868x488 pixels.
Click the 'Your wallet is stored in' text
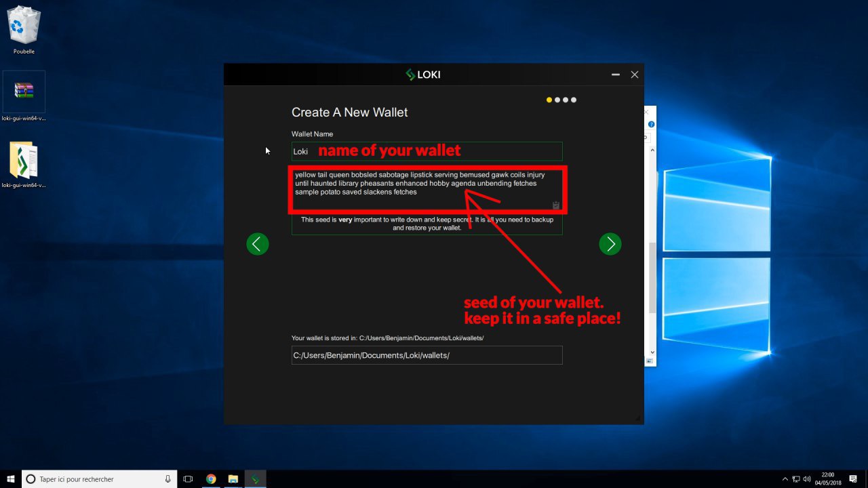(x=387, y=338)
